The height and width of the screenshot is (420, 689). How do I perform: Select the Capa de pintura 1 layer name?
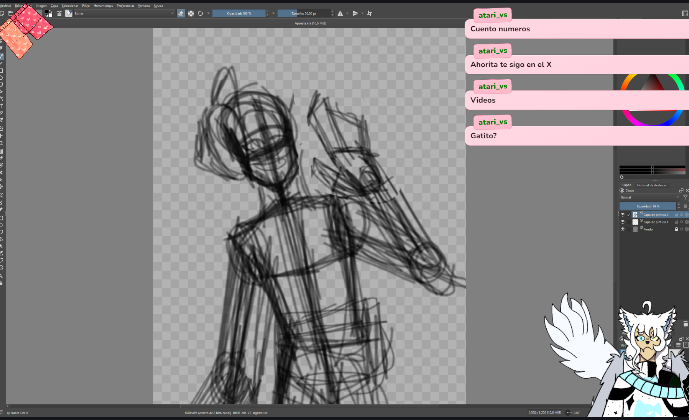[656, 222]
